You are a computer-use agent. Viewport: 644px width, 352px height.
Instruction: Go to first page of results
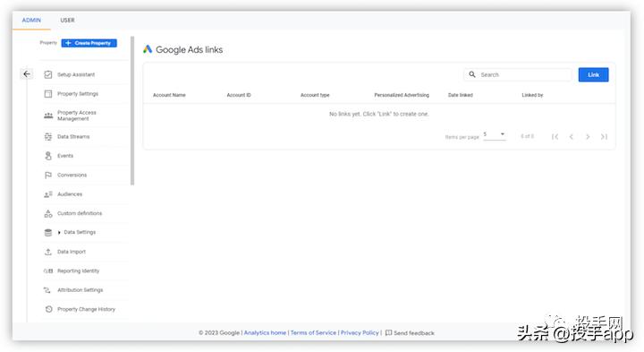pos(555,136)
